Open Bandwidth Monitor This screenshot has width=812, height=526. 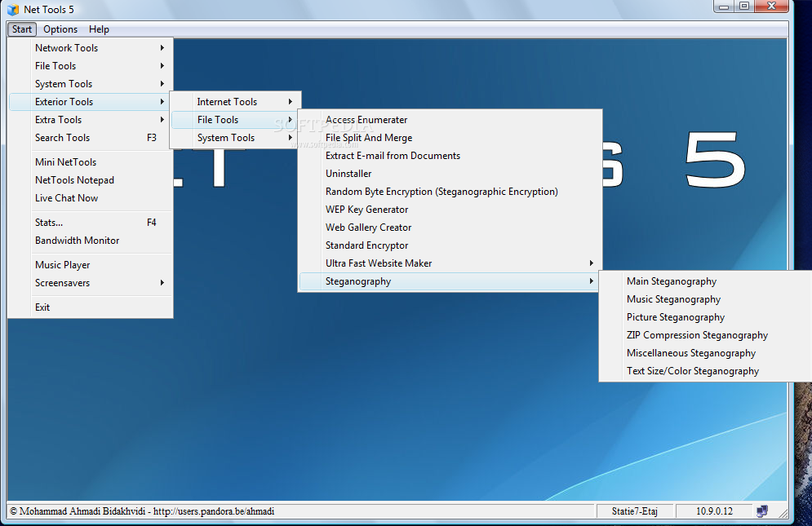91,241
